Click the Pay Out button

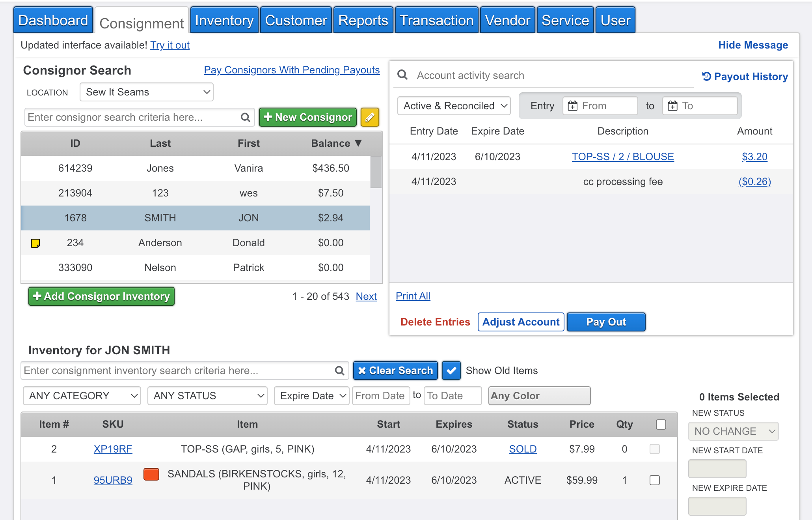pyautogui.click(x=606, y=322)
